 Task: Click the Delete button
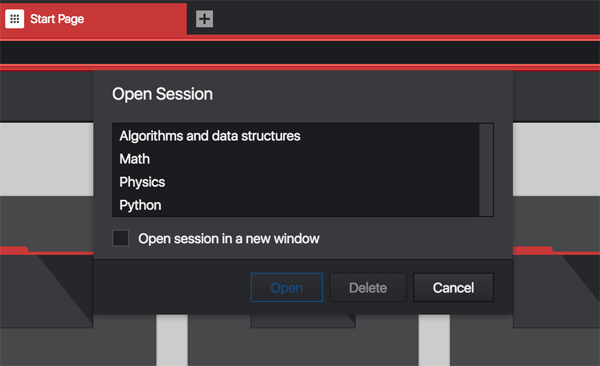click(368, 288)
